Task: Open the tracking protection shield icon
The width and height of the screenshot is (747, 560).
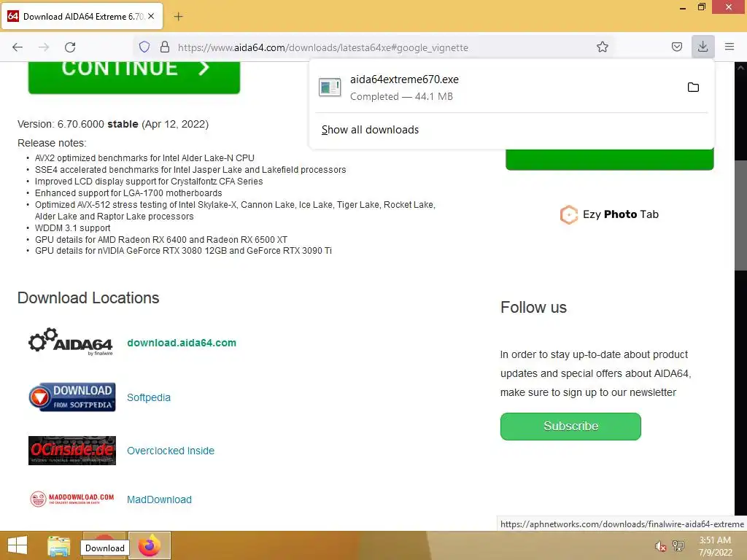Action: click(x=144, y=47)
